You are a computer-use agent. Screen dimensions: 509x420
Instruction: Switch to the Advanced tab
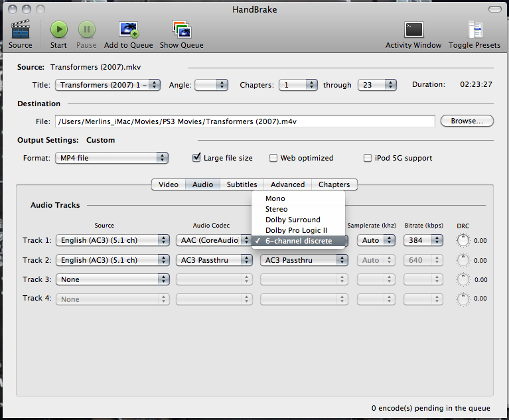coord(287,184)
